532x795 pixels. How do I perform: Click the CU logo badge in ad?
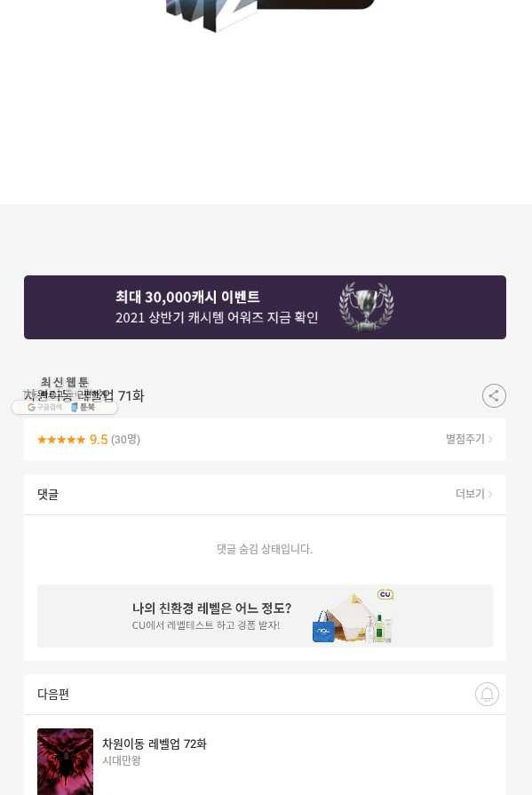pyautogui.click(x=385, y=594)
